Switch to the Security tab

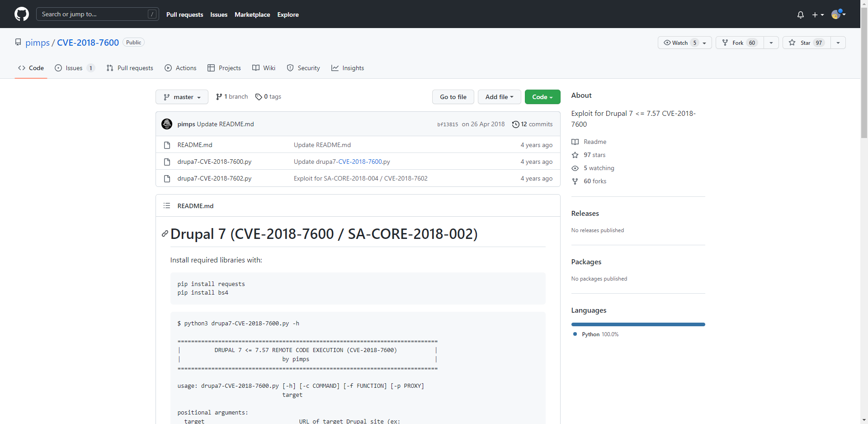[x=303, y=68]
